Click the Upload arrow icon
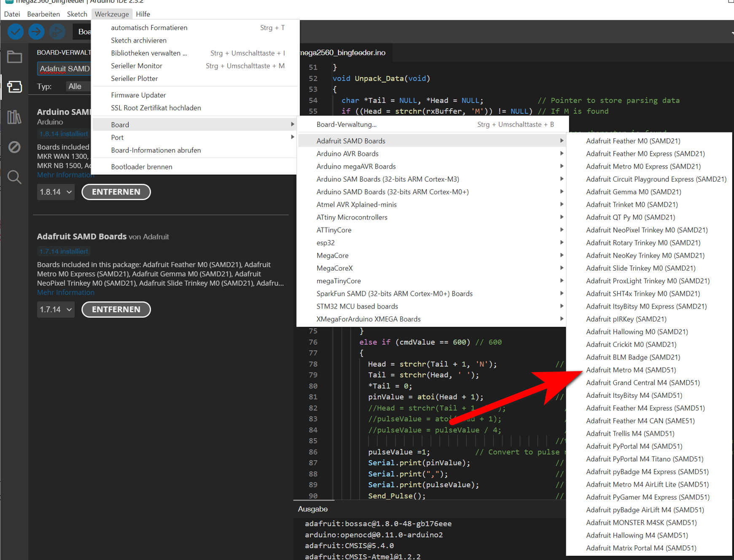 tap(36, 32)
